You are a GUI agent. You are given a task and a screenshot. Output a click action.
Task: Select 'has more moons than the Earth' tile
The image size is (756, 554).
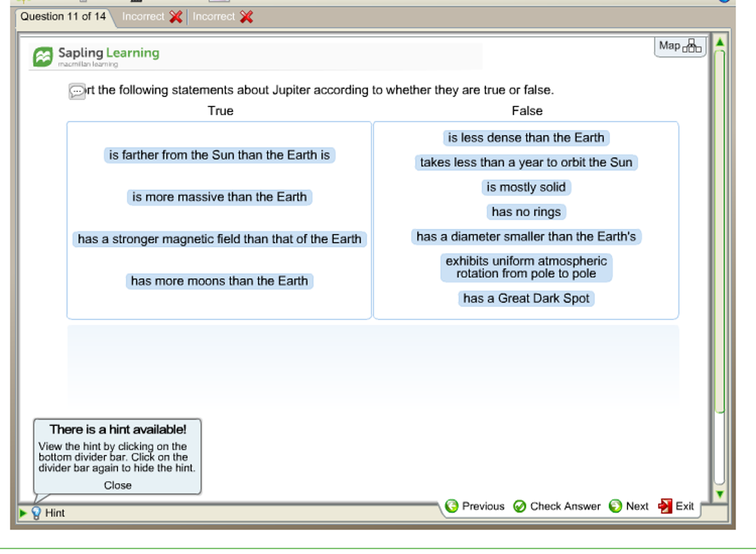(219, 281)
